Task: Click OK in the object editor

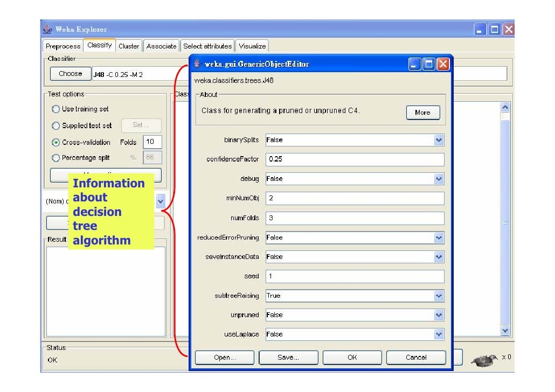Action: click(x=352, y=358)
